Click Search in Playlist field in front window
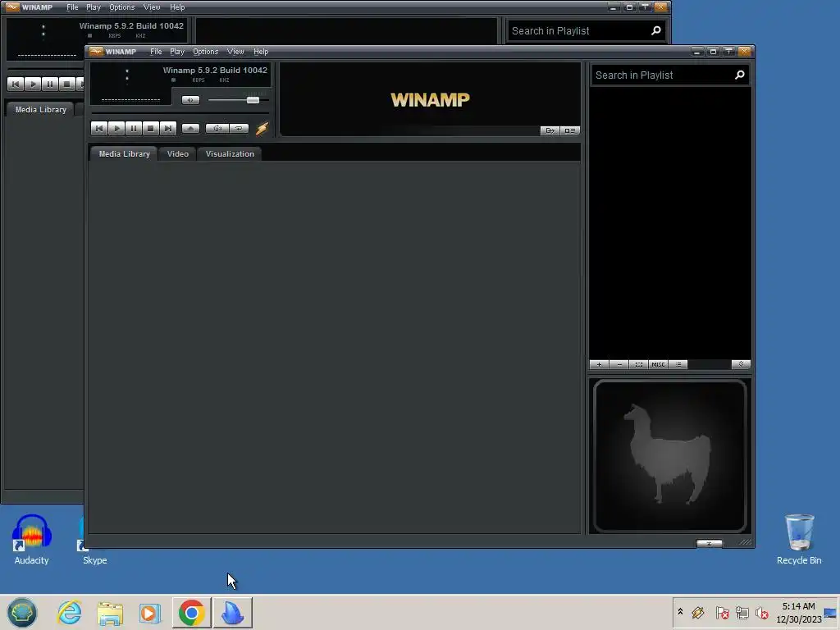840x630 pixels. 662,75
